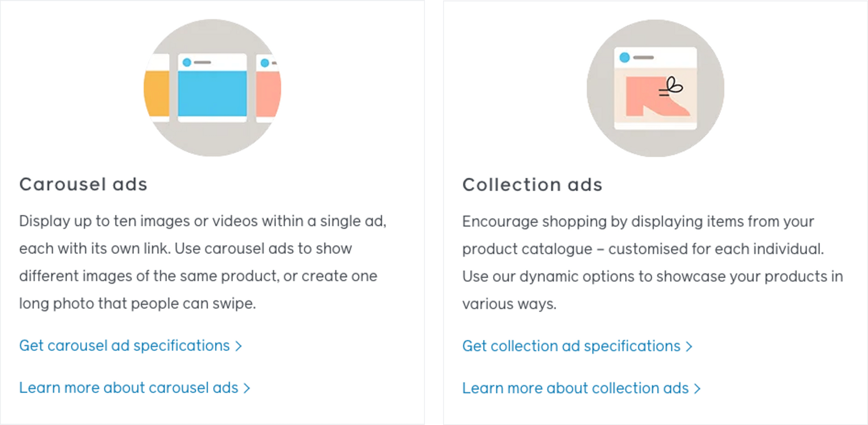Click the 'Carousel ads' heading
The height and width of the screenshot is (425, 868).
tap(83, 185)
